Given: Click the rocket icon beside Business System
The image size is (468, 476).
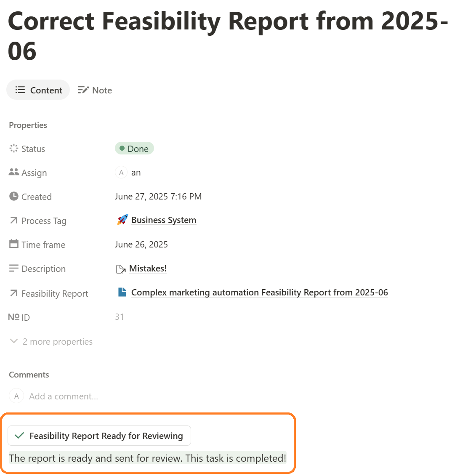Looking at the screenshot, I should [x=122, y=220].
